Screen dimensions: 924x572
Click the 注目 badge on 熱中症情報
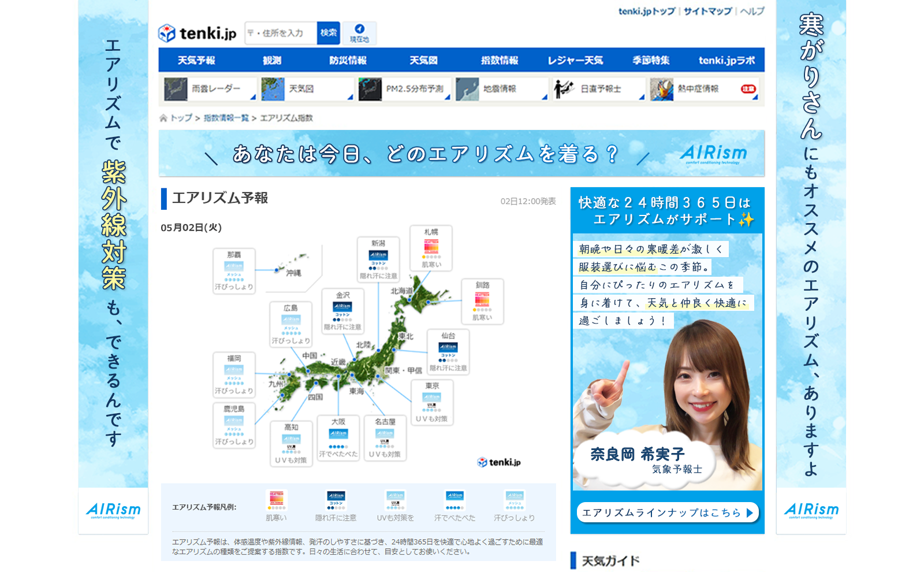[x=748, y=89]
